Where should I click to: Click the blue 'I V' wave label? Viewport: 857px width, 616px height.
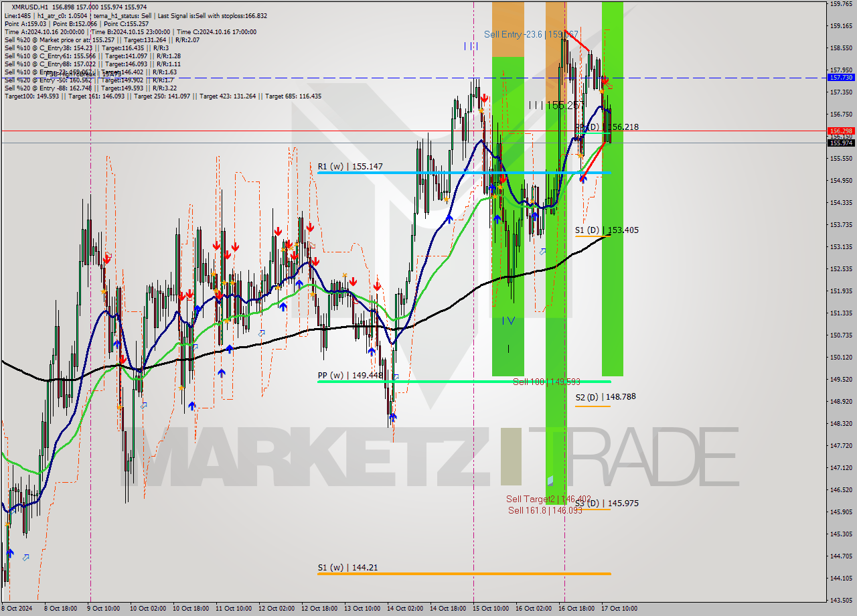(x=509, y=321)
